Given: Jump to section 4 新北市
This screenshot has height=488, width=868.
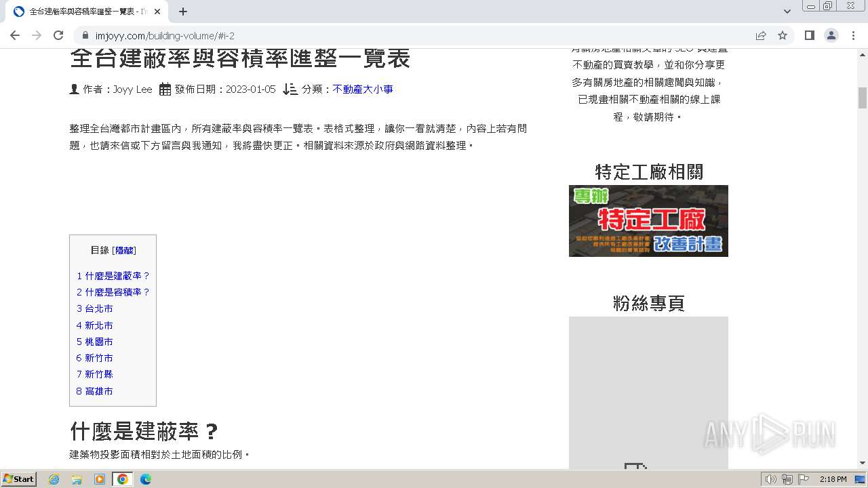Looking at the screenshot, I should click(95, 325).
